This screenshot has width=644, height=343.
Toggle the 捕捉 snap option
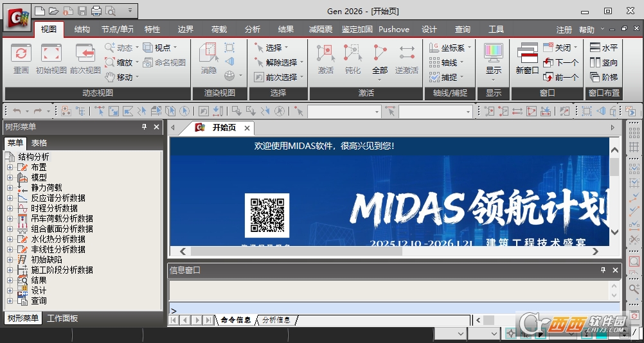(443, 77)
